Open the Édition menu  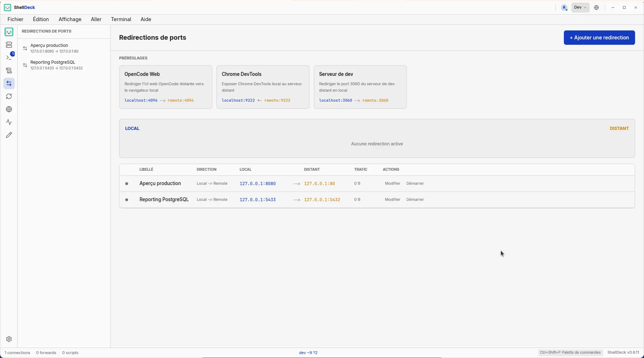pyautogui.click(x=41, y=19)
